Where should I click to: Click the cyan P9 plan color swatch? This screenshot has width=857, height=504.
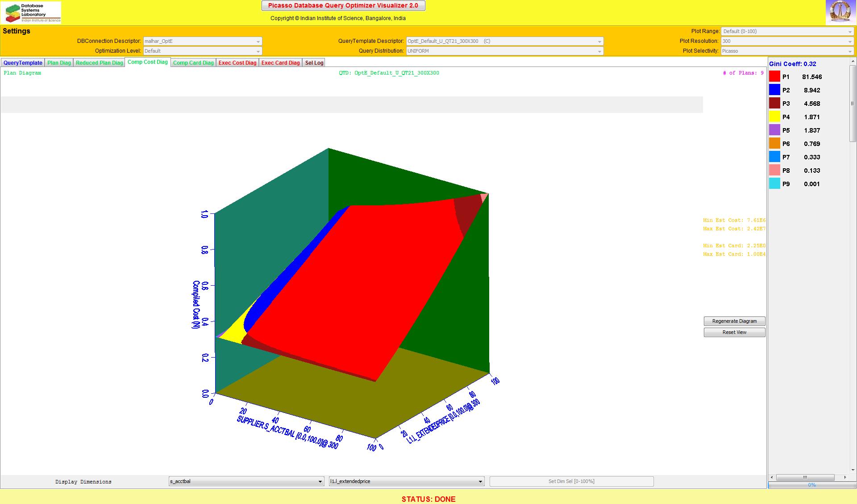pyautogui.click(x=774, y=183)
